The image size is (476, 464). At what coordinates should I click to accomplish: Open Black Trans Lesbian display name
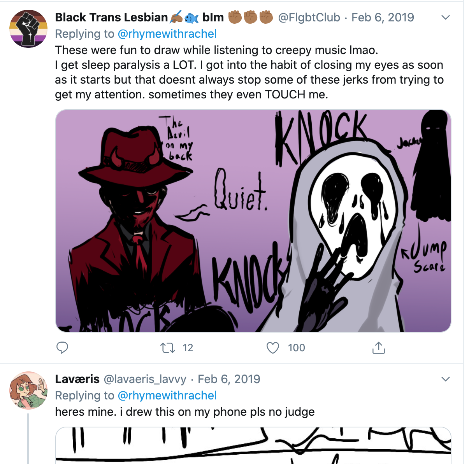pos(111,18)
